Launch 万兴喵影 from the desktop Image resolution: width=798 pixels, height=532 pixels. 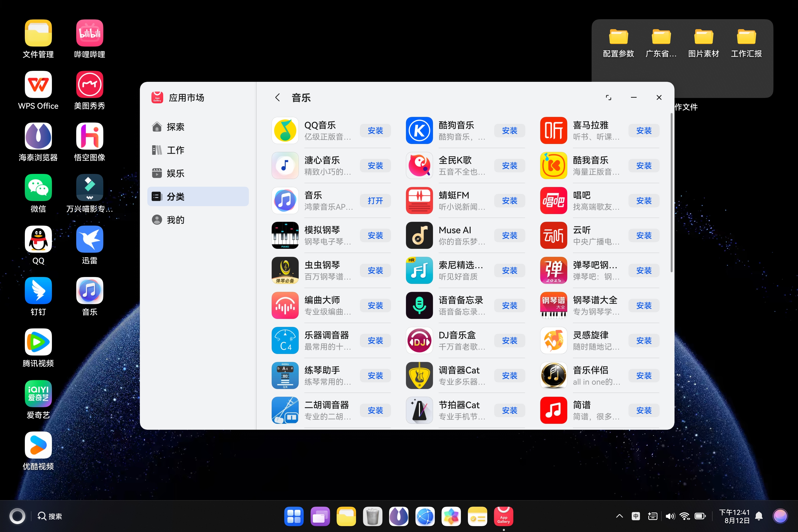(x=90, y=188)
